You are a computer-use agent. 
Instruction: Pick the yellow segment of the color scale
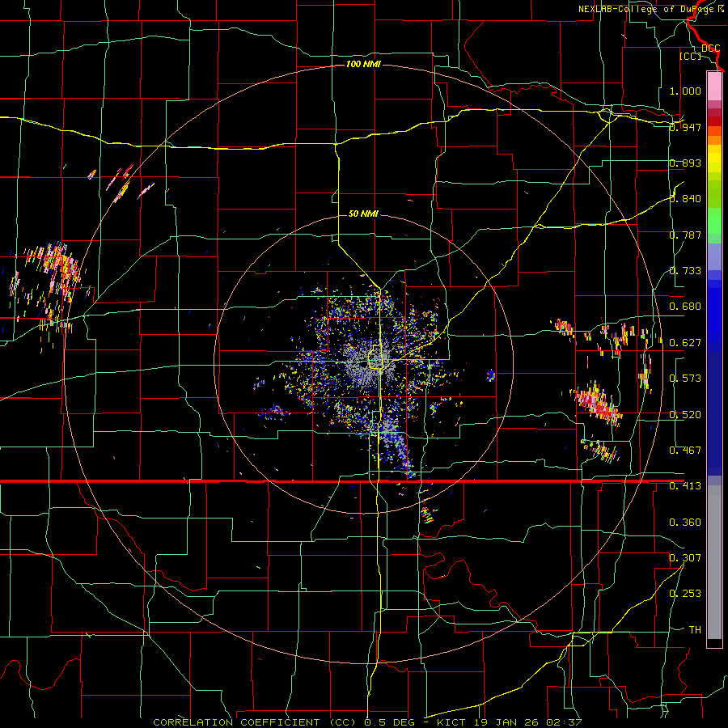714,159
